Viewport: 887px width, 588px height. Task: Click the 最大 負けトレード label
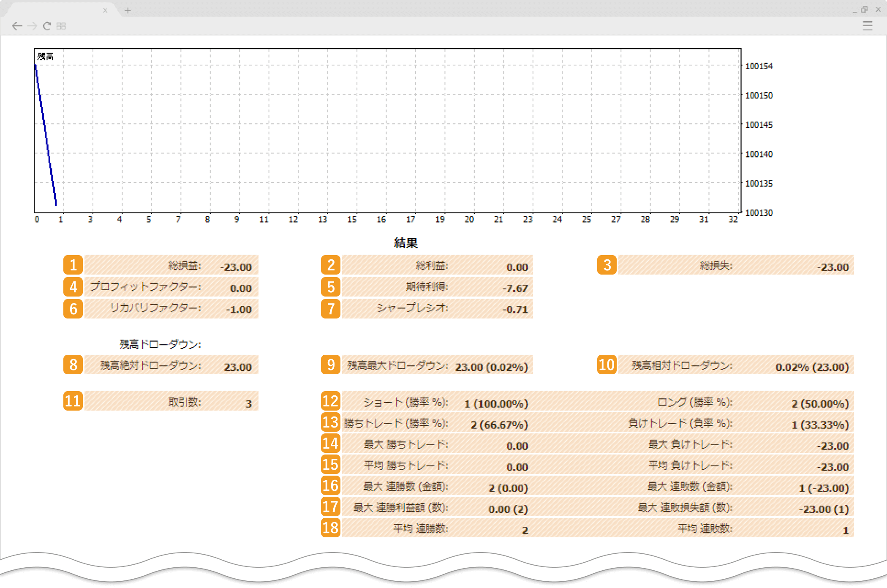pos(691,444)
